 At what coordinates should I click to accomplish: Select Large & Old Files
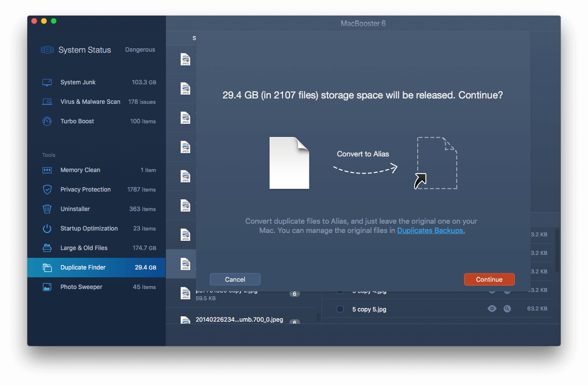coord(83,248)
